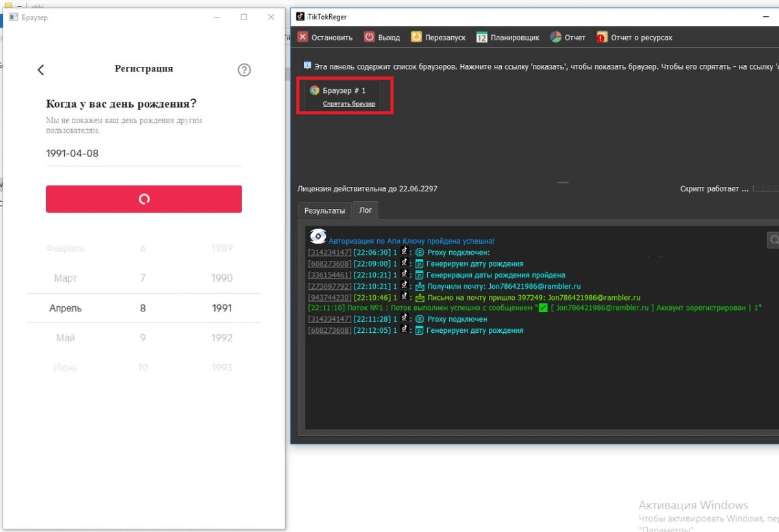Pick year 1992 in the date picker

click(x=222, y=338)
